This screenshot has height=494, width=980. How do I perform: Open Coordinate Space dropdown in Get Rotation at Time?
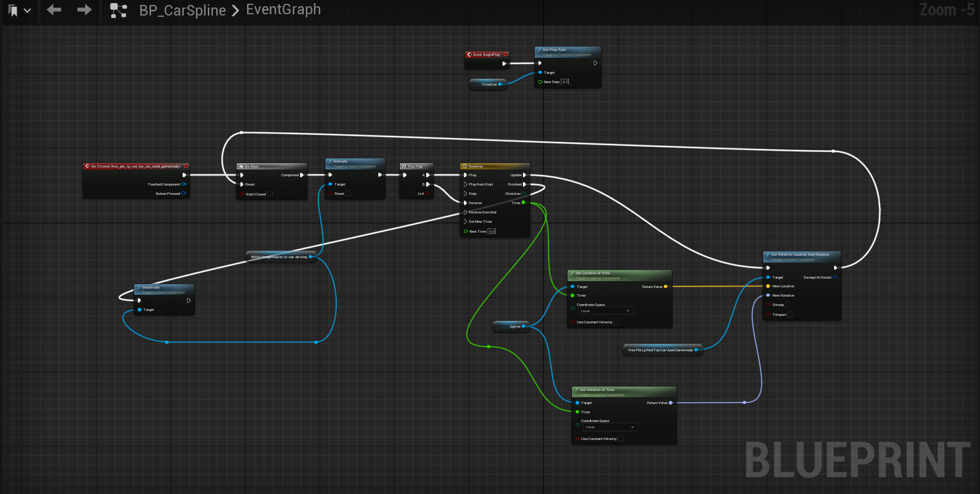pos(609,427)
